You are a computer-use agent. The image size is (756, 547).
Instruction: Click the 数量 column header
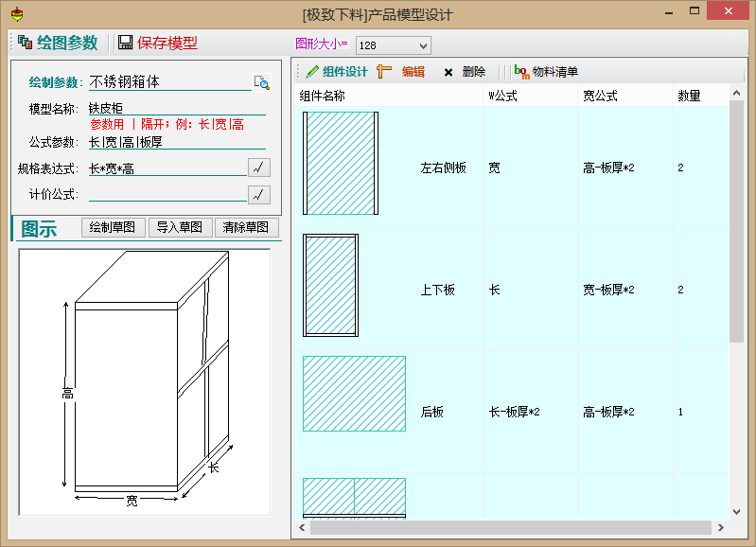[x=700, y=96]
